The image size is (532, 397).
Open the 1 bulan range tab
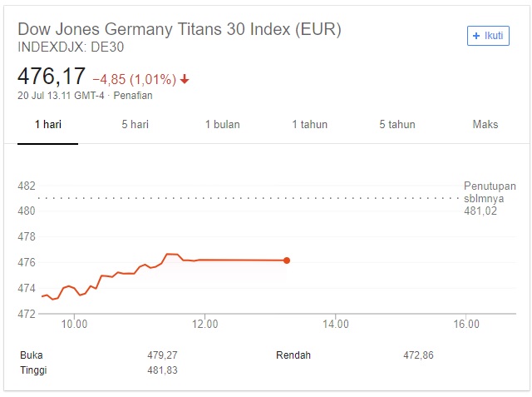tap(222, 125)
